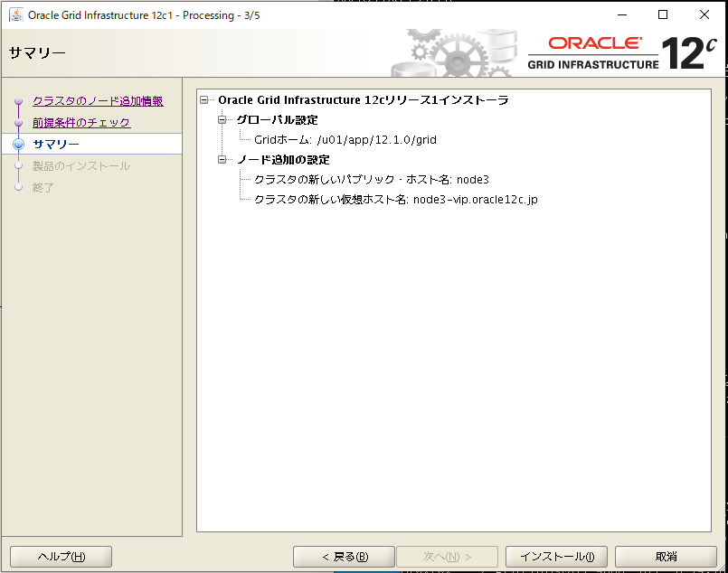Open the クラスタのノード追加情報 step link
728x573 pixels.
[x=98, y=100]
